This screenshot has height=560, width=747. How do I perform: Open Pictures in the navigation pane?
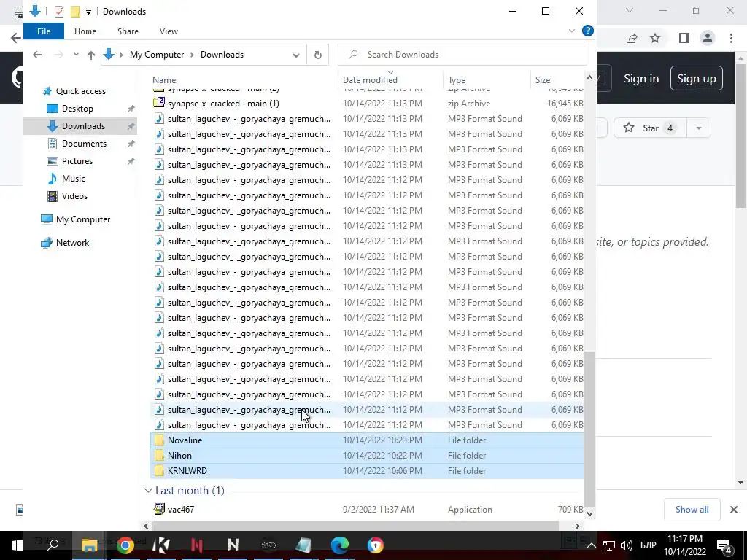pyautogui.click(x=77, y=161)
